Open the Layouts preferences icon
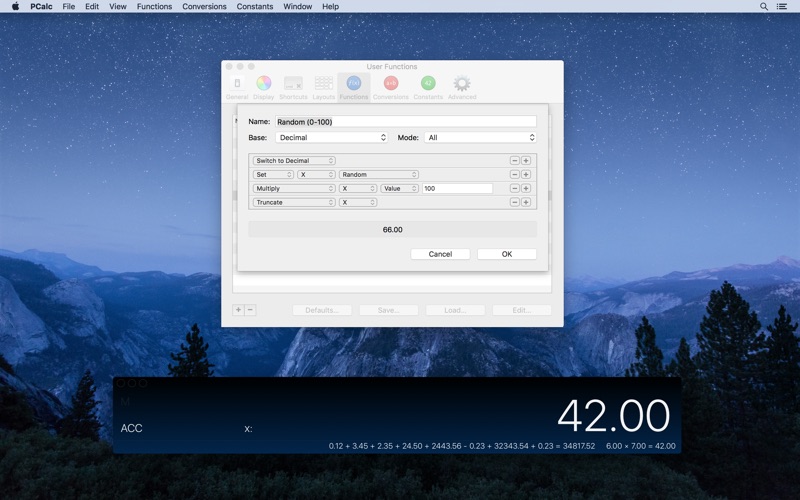800x500 pixels. point(324,86)
